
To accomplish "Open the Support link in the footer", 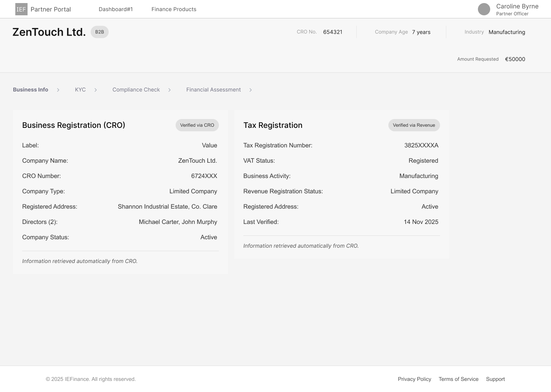I will point(495,379).
